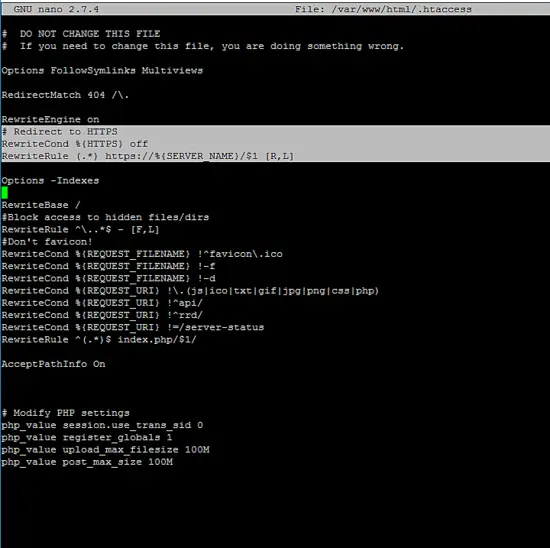Click the 'RewriteEngine on' line

51,119
